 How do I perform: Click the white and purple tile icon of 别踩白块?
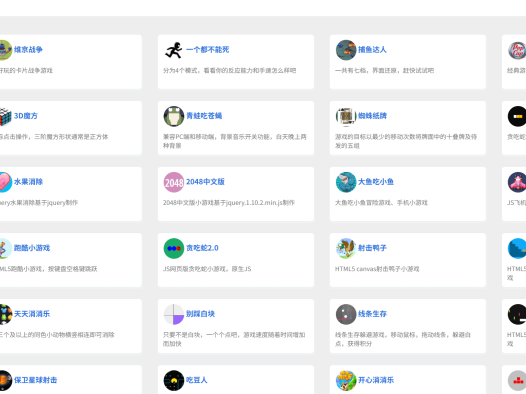click(x=174, y=314)
